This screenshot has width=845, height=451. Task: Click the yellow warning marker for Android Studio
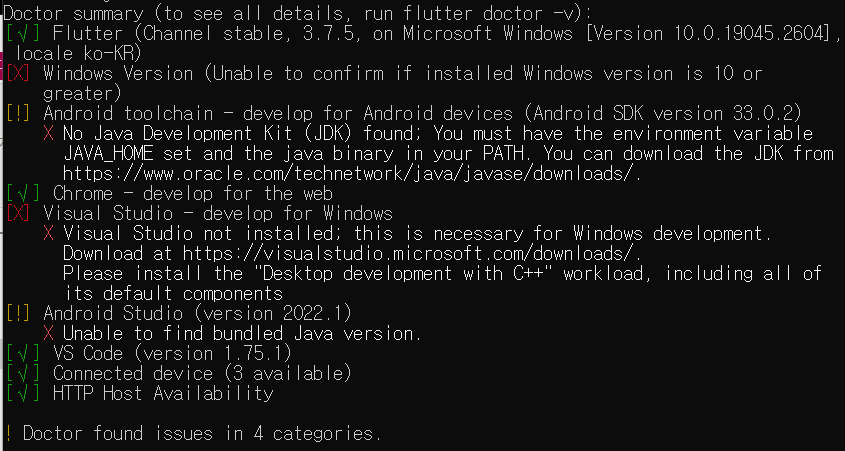tap(18, 313)
